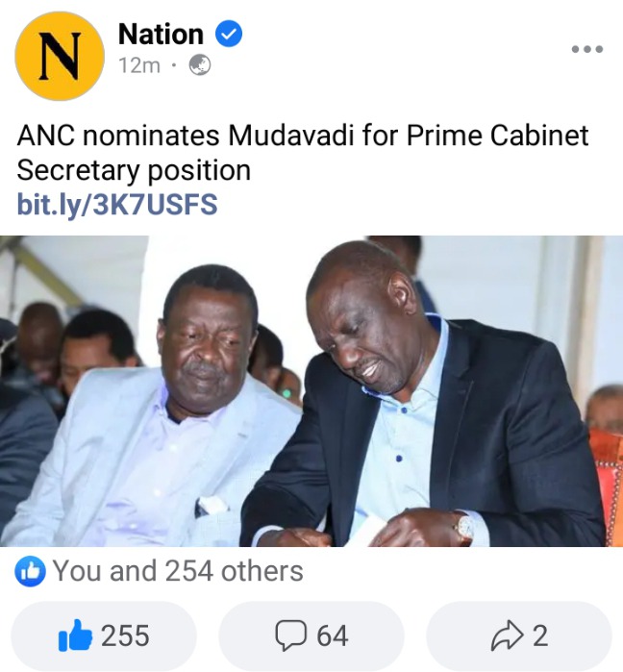Viewport: 623px width, 672px height.
Task: Click the 64 comments count
Action: tap(333, 635)
